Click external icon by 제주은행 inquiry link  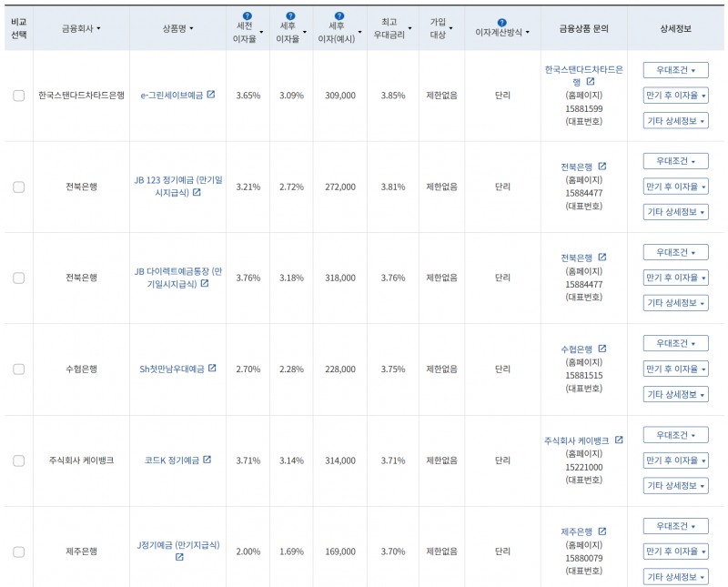(602, 531)
